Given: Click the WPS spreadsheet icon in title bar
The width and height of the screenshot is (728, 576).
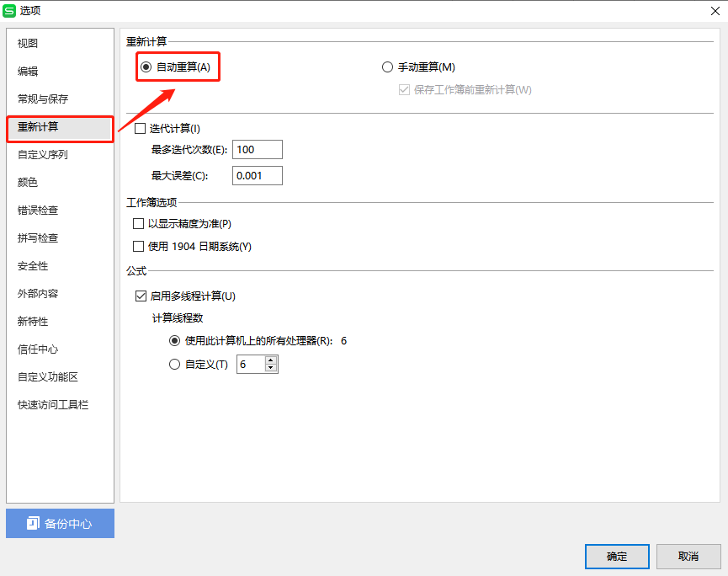Looking at the screenshot, I should (9, 11).
